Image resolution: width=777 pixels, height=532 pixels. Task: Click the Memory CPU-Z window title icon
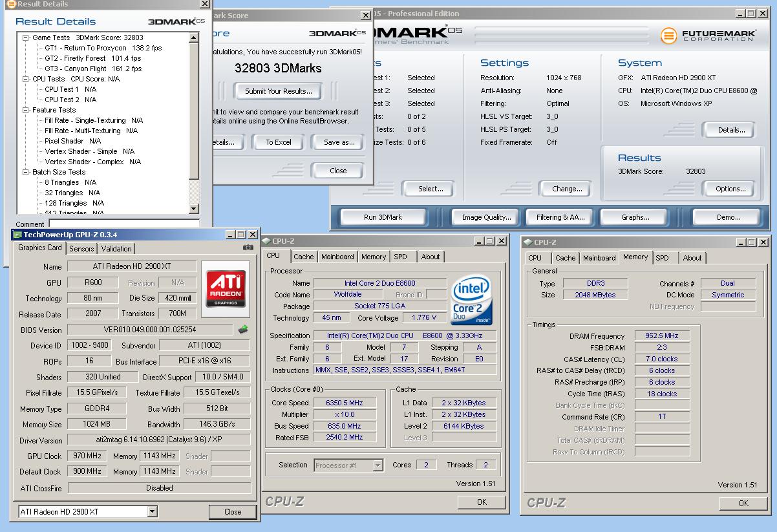click(x=527, y=242)
